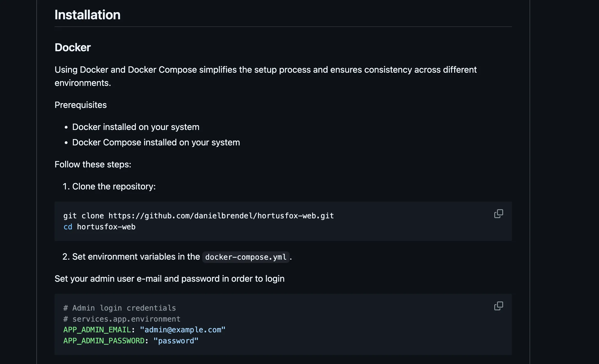Click the Docker subheading
The width and height of the screenshot is (599, 364).
(x=72, y=48)
